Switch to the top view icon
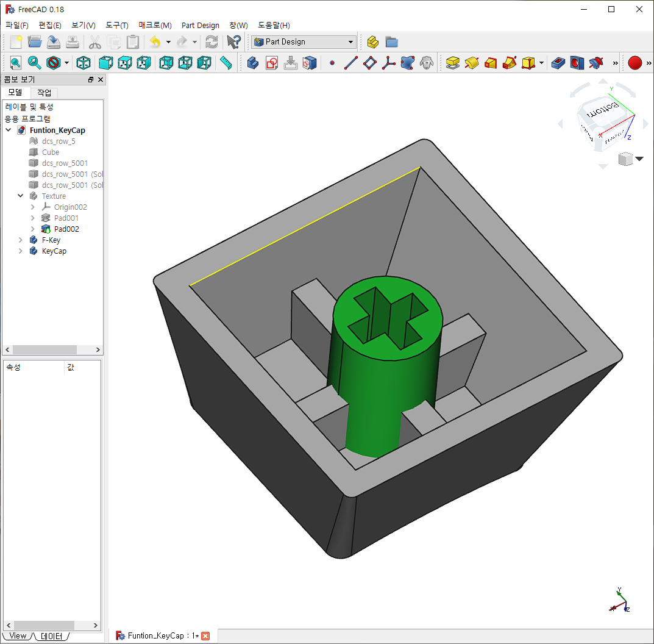654x644 pixels. (x=125, y=63)
